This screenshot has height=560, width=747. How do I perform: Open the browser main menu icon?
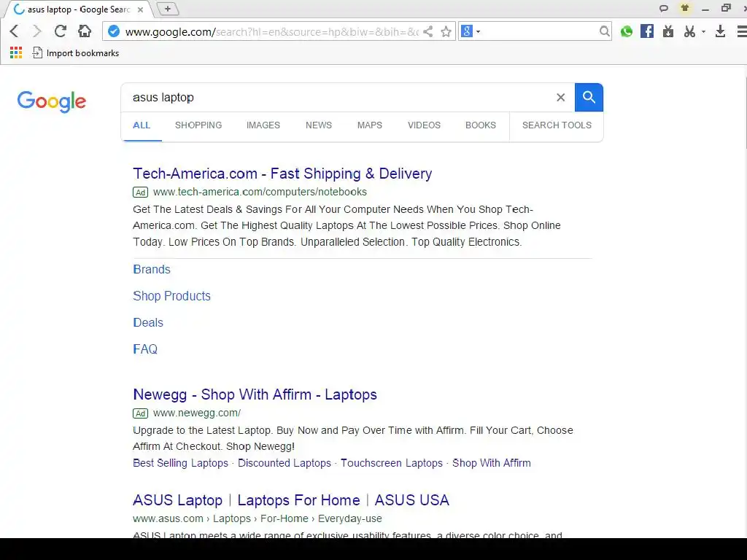coord(741,31)
